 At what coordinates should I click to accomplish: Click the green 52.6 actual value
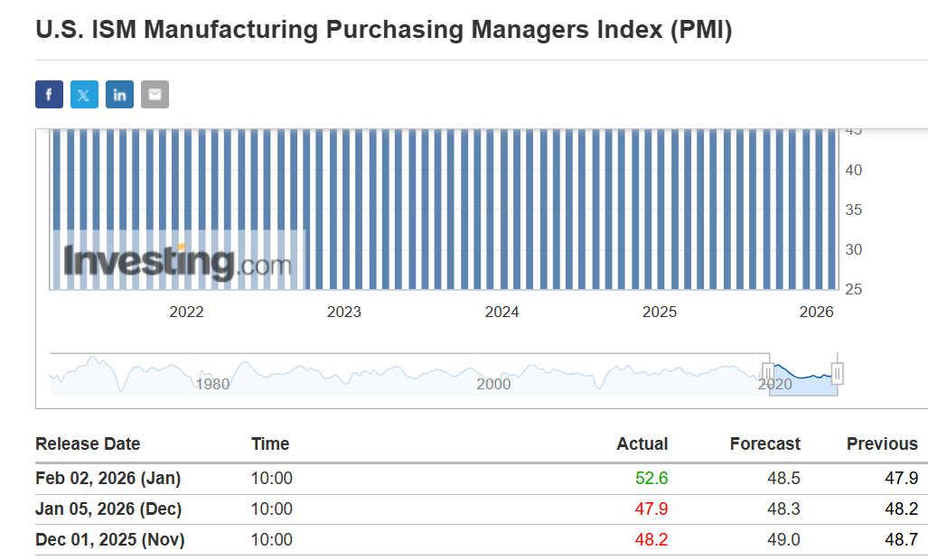[651, 479]
